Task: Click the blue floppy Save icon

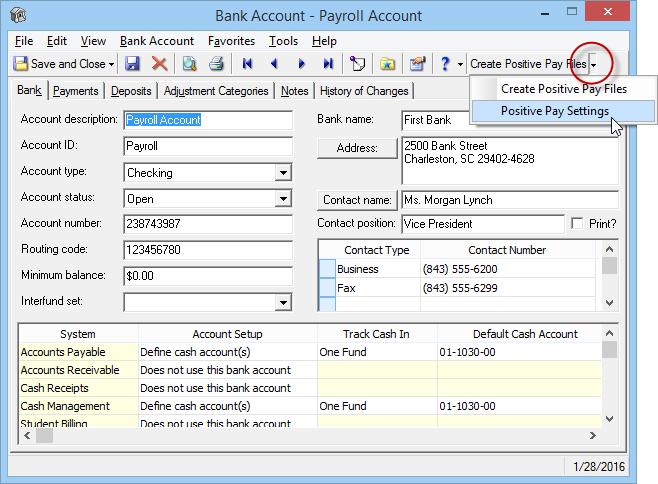Action: (x=132, y=64)
